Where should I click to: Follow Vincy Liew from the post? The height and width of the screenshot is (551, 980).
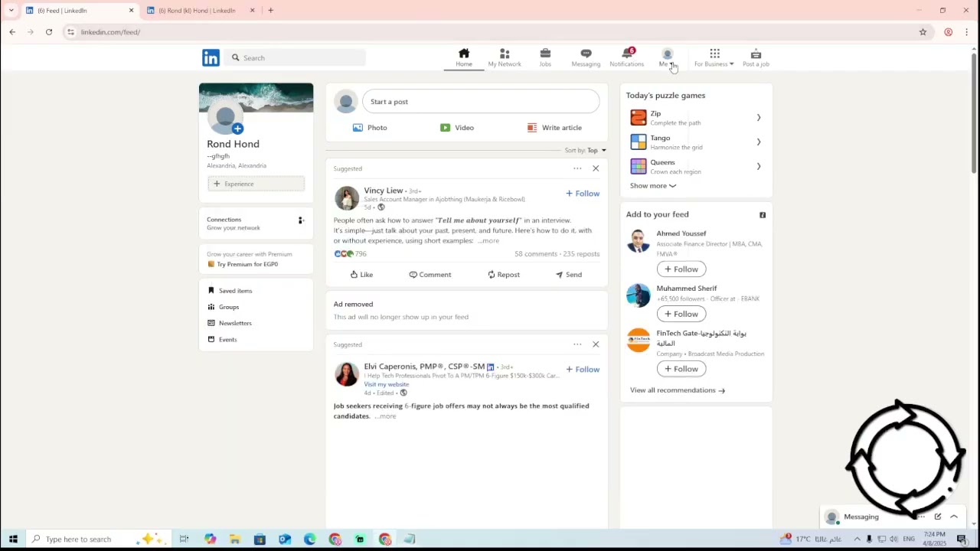point(583,194)
